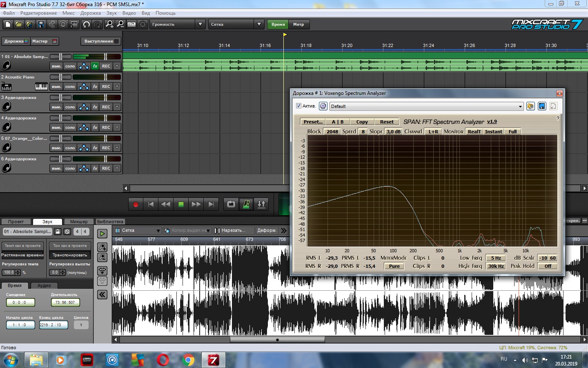Open Channel L+R selector in SPAN
Viewport: 588px width, 368px height.
433,132
